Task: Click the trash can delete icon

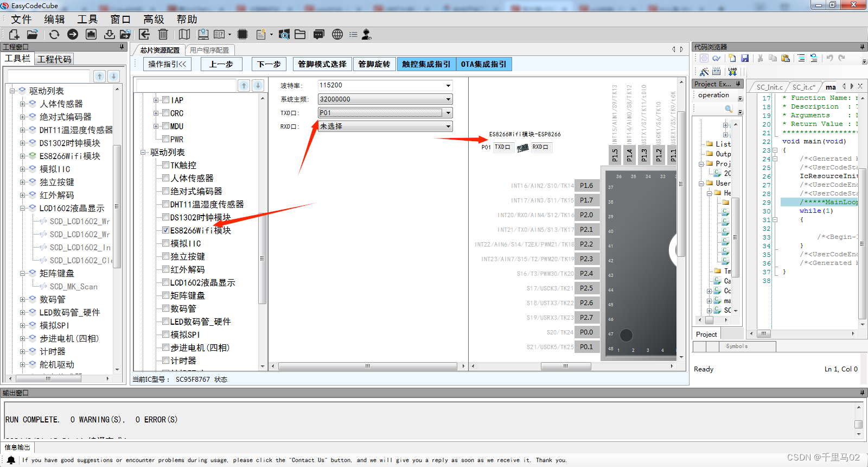Action: coord(163,34)
